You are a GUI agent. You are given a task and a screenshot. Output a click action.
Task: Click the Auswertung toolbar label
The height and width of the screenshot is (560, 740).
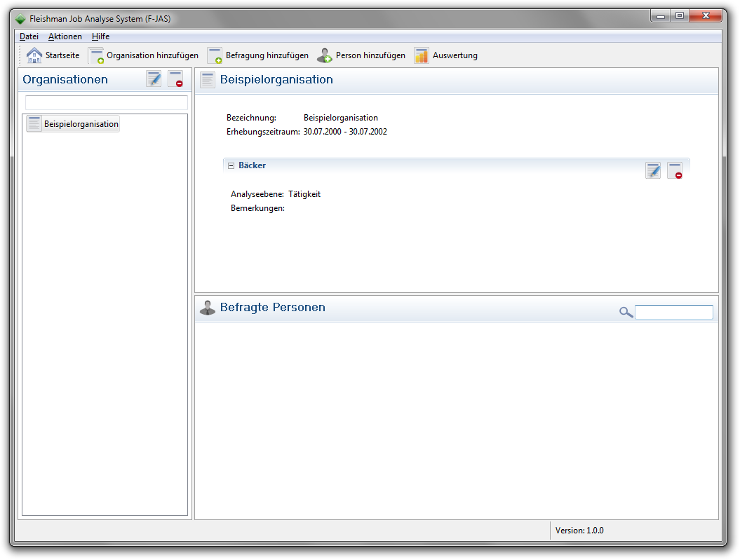tap(455, 55)
